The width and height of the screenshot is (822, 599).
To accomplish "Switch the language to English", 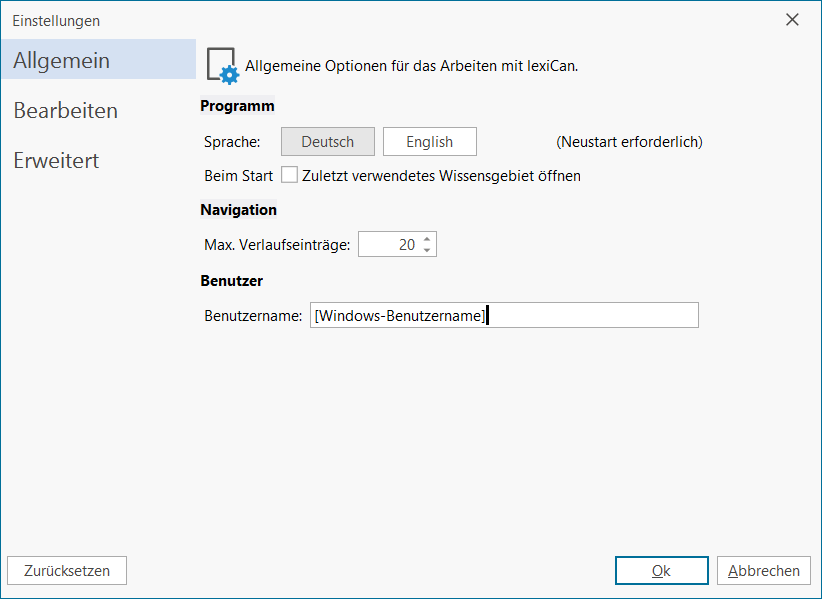I will coord(430,142).
